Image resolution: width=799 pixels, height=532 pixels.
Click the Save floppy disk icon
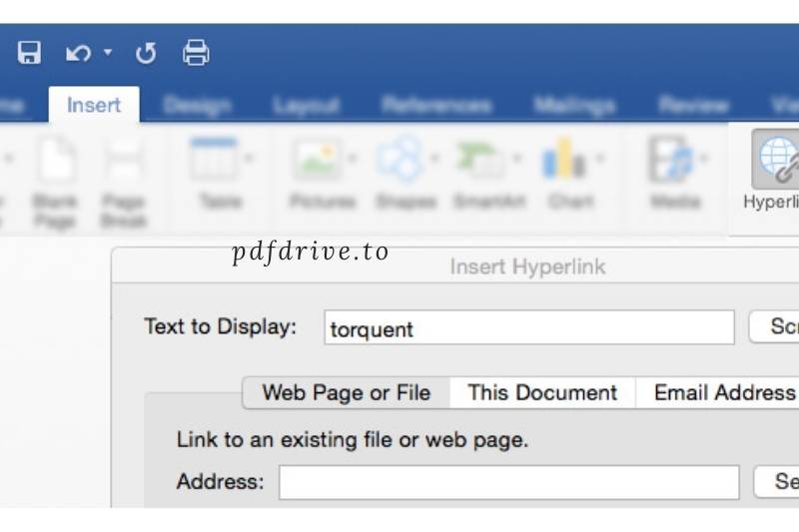tap(29, 53)
